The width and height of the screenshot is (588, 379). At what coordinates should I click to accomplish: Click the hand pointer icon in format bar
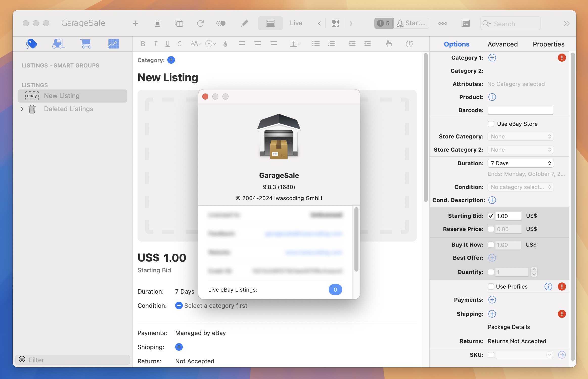[389, 44]
